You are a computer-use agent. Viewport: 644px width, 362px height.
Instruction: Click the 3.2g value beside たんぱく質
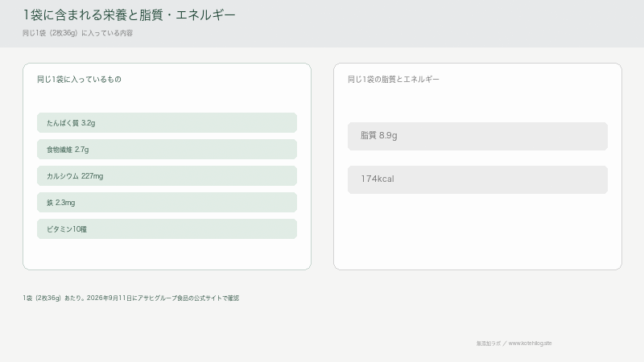click(x=89, y=123)
